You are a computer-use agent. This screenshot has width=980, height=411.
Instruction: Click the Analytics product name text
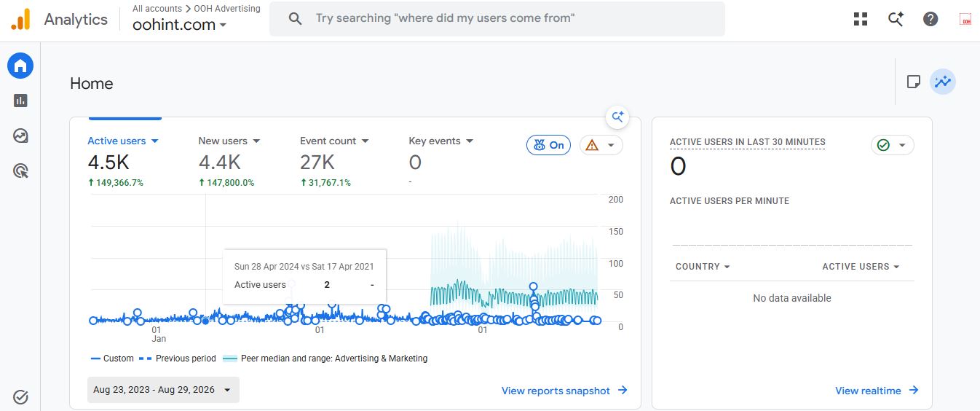(76, 20)
